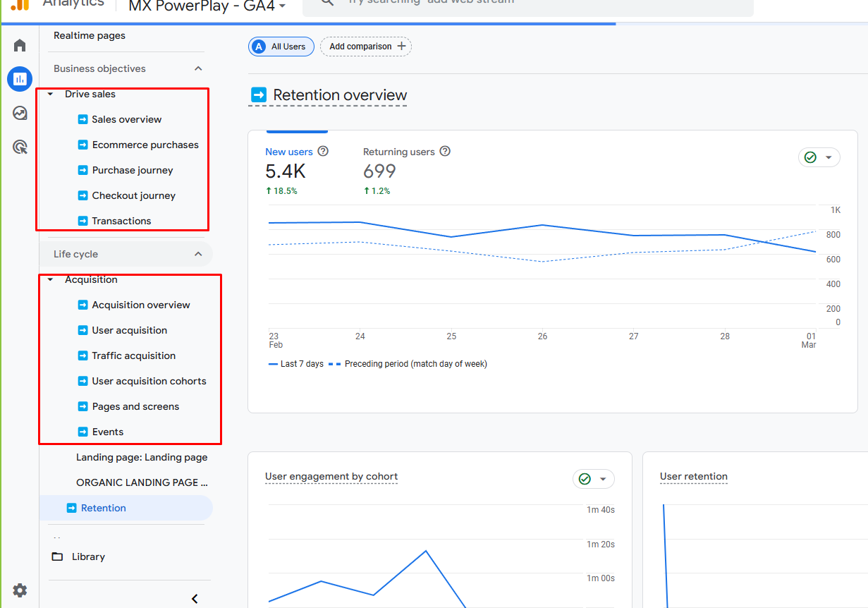Click the New users help icon

(323, 151)
